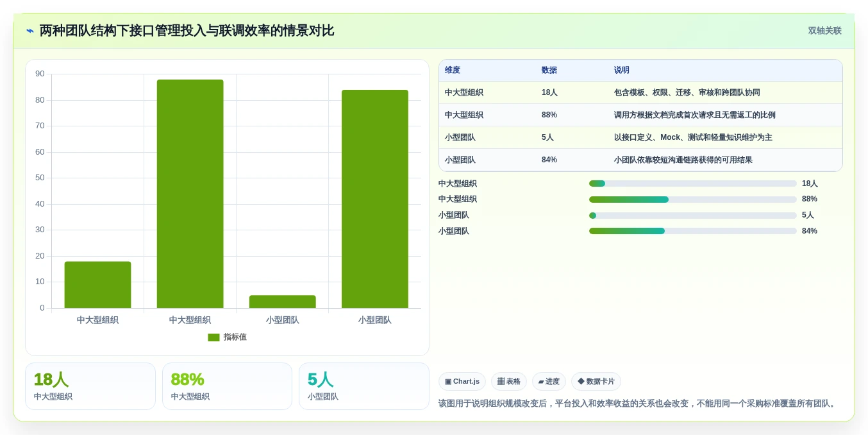
Task: Click the shortest chart bar valued 5
Action: pos(282,302)
